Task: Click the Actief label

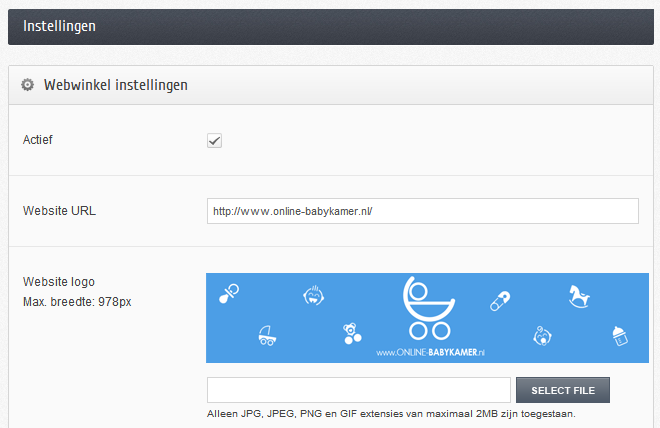Action: point(37,140)
